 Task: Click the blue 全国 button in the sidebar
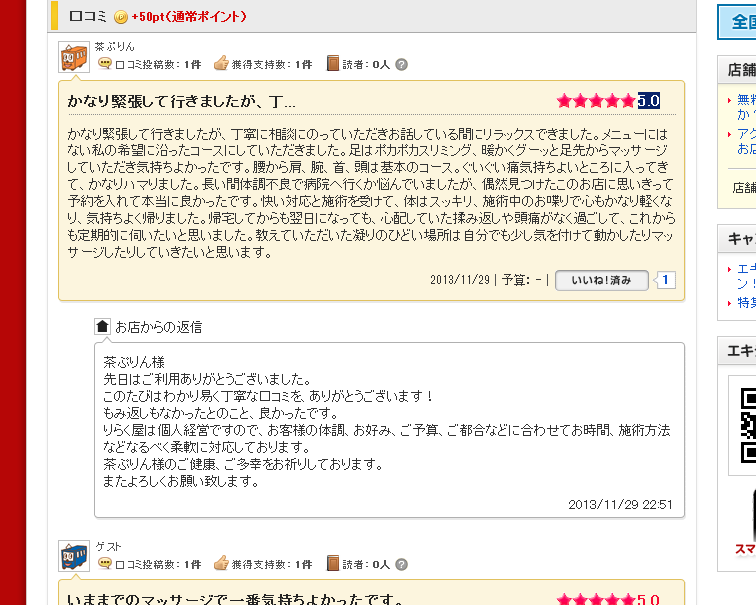click(737, 22)
